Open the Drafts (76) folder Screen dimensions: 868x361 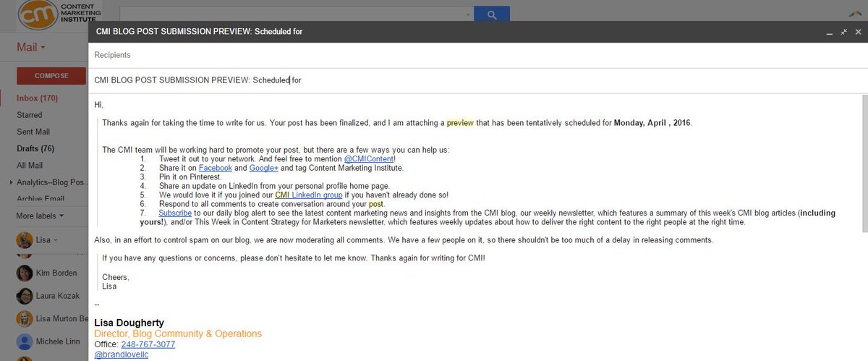point(35,149)
